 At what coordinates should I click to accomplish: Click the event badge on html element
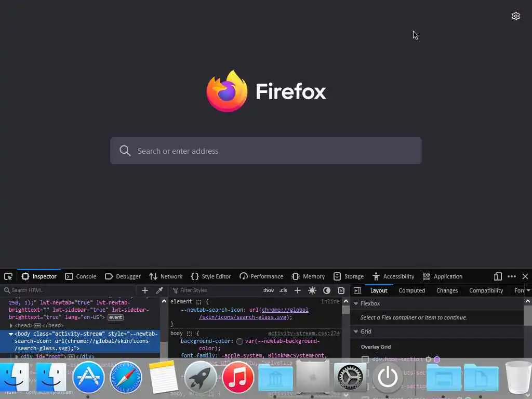click(x=115, y=317)
